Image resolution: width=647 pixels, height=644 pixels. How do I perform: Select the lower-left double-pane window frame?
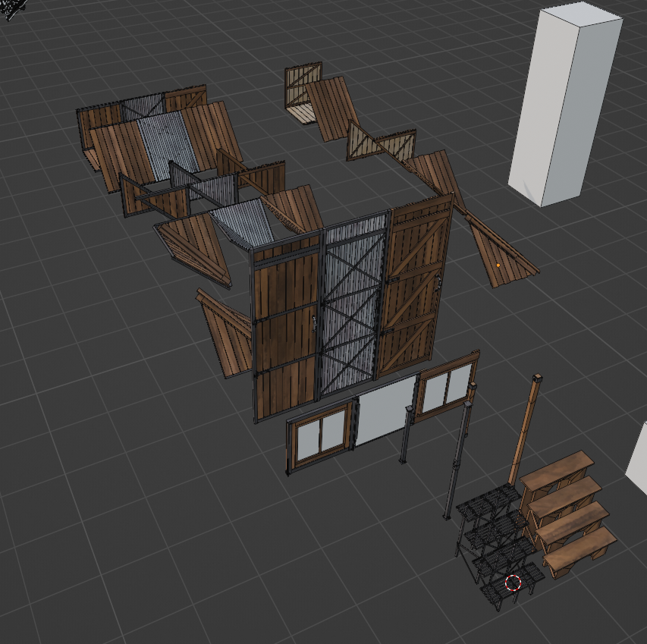point(321,436)
